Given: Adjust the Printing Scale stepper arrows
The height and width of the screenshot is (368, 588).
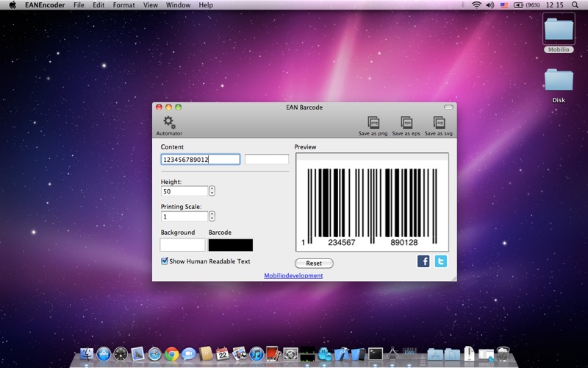Looking at the screenshot, I should click(212, 216).
